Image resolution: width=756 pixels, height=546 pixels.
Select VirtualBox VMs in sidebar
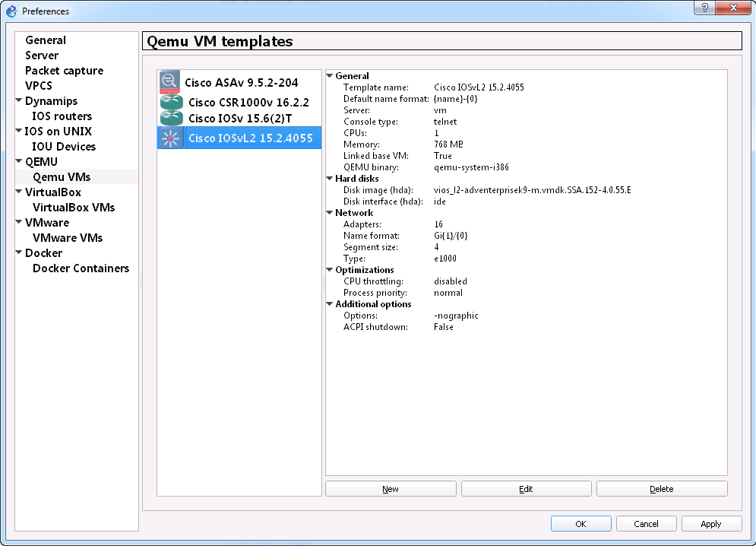[74, 208]
